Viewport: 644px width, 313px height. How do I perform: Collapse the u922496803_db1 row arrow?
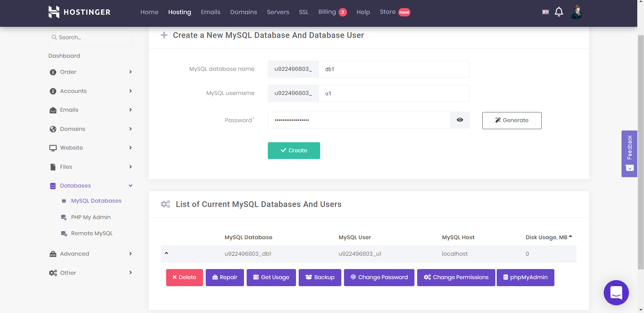click(x=166, y=253)
